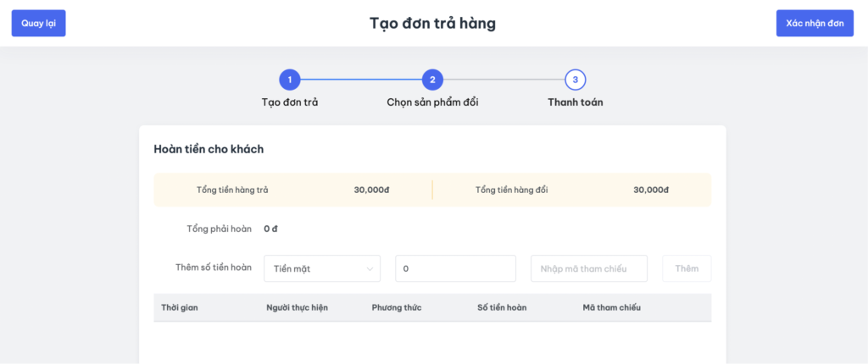The width and height of the screenshot is (868, 364).
Task: Click the Nhập mã tham chiếu input
Action: point(589,268)
